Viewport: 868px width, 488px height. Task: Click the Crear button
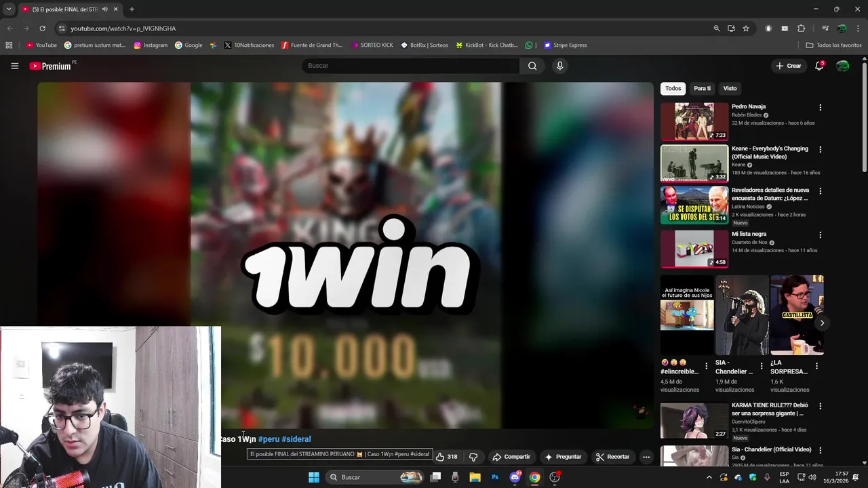788,66
